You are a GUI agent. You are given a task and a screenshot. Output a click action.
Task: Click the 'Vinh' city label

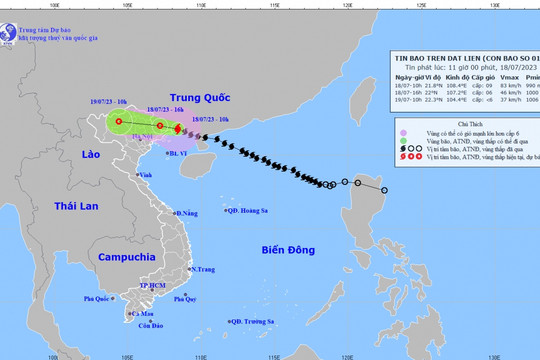146,175
